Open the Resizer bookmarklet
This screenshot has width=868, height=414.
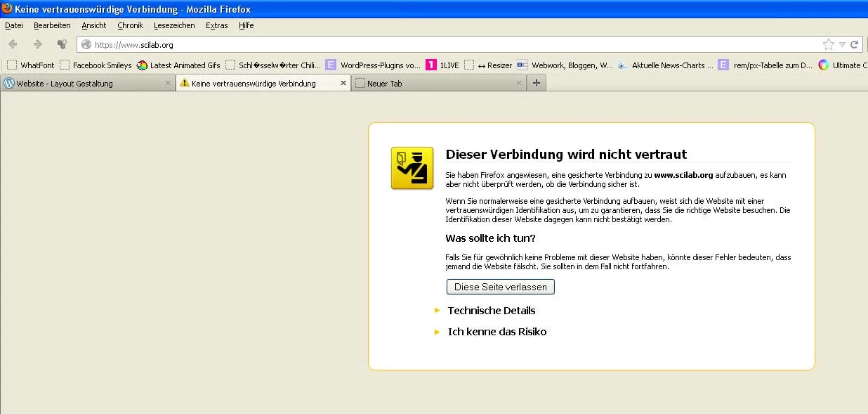coord(488,65)
